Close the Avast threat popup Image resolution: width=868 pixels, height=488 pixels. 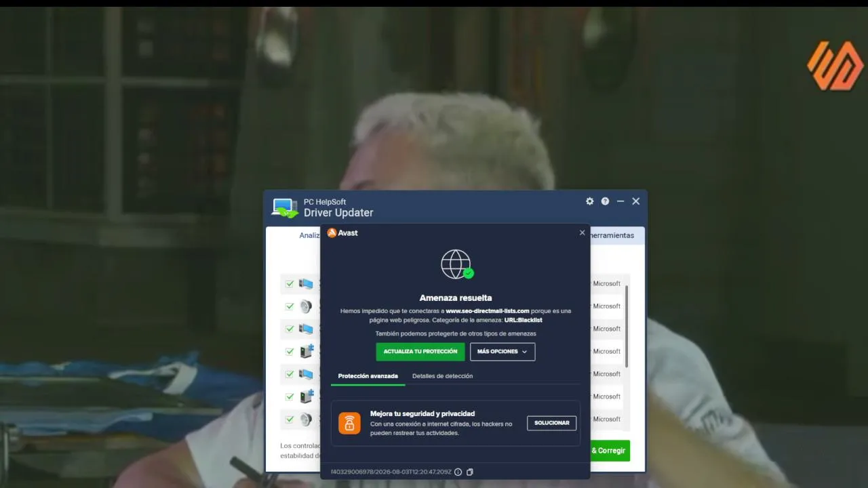pyautogui.click(x=582, y=232)
